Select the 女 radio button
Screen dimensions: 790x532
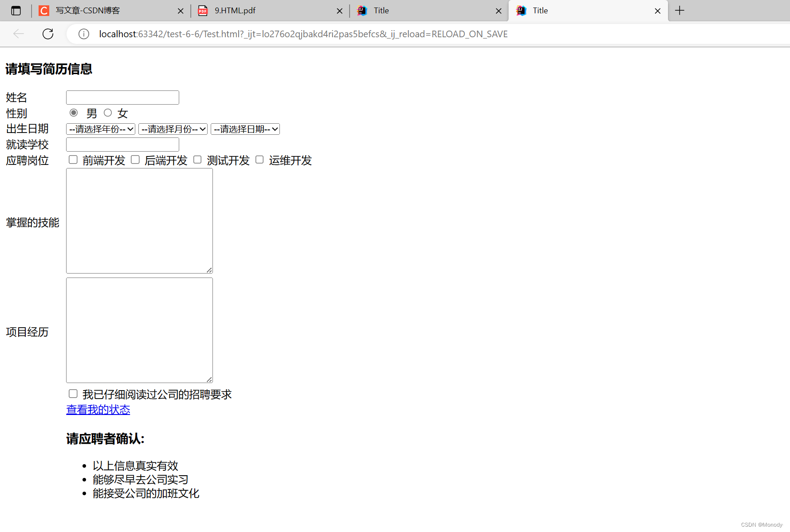[x=108, y=113]
